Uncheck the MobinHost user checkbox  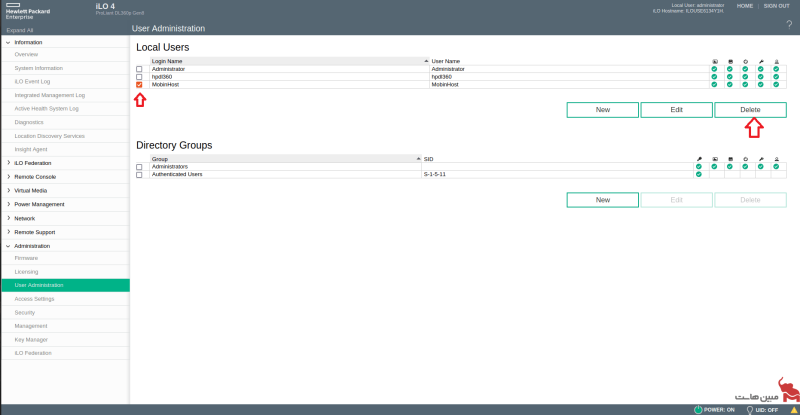click(139, 85)
